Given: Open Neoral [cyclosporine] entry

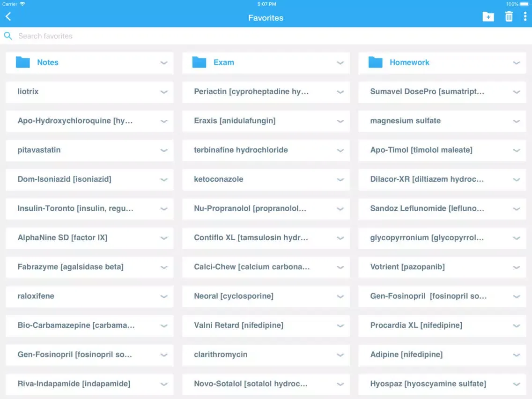Looking at the screenshot, I should [x=266, y=296].
